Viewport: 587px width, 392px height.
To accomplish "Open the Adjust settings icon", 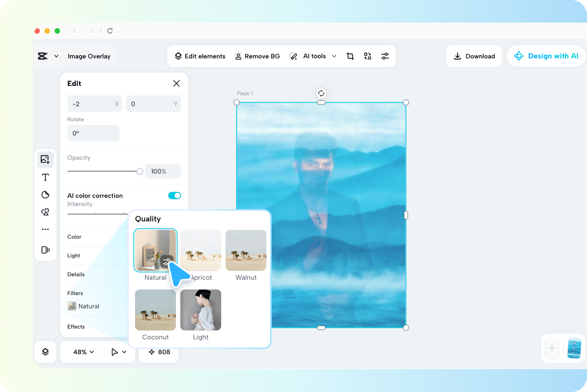I will [385, 56].
